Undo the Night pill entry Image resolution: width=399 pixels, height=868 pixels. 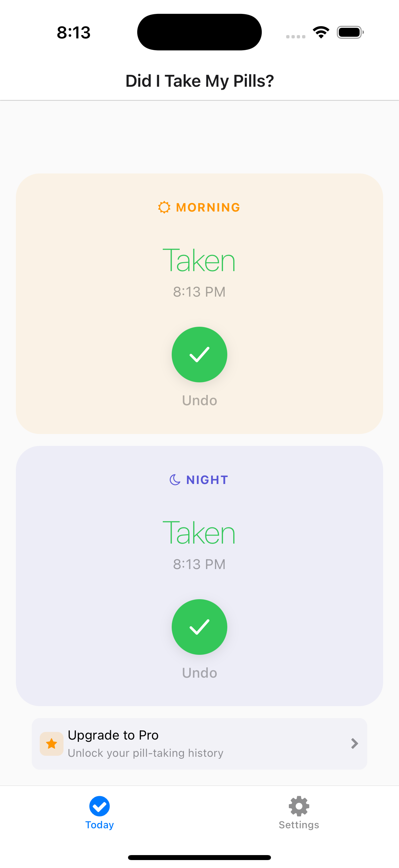tap(199, 673)
